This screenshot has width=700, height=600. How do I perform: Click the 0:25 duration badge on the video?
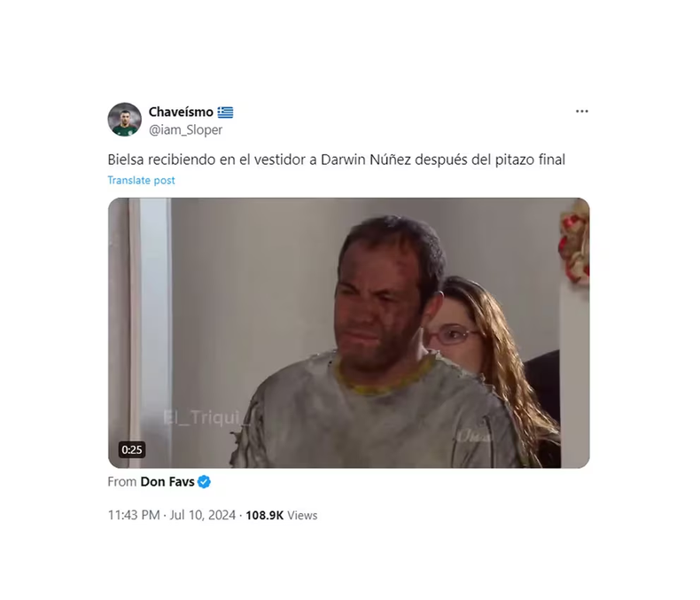point(132,449)
